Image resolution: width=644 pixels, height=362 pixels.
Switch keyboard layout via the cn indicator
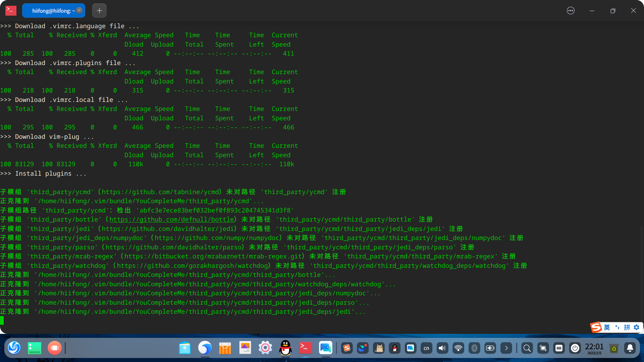[426, 348]
